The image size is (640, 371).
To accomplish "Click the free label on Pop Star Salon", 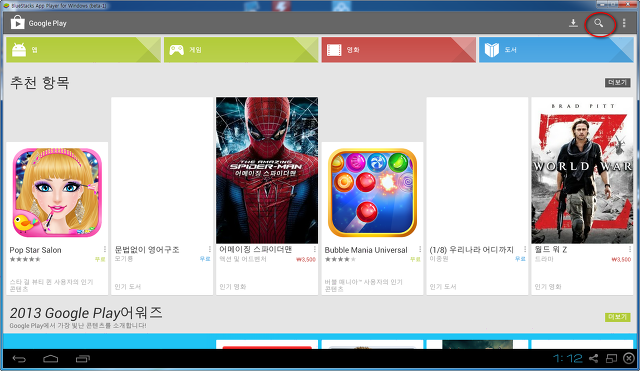I will (100, 259).
